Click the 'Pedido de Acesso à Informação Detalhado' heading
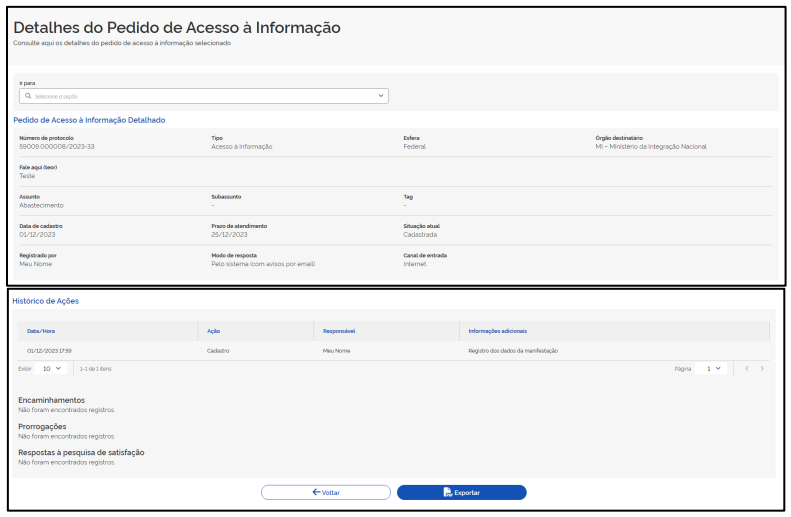The width and height of the screenshot is (791, 517). [89, 120]
